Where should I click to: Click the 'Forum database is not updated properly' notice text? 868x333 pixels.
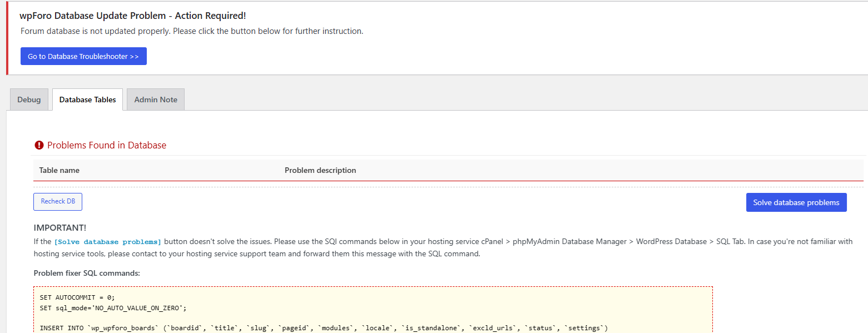192,31
